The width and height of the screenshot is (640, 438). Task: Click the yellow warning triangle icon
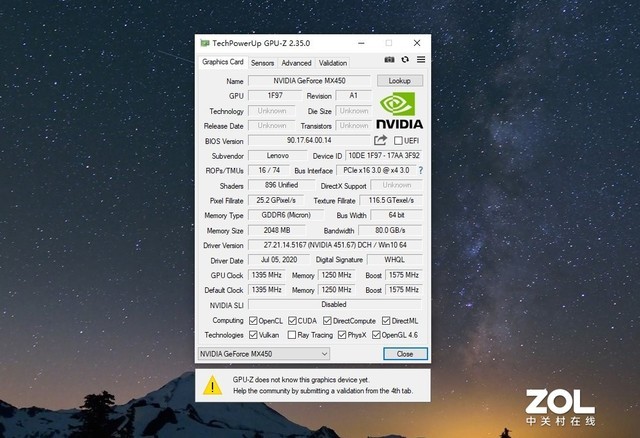[213, 385]
